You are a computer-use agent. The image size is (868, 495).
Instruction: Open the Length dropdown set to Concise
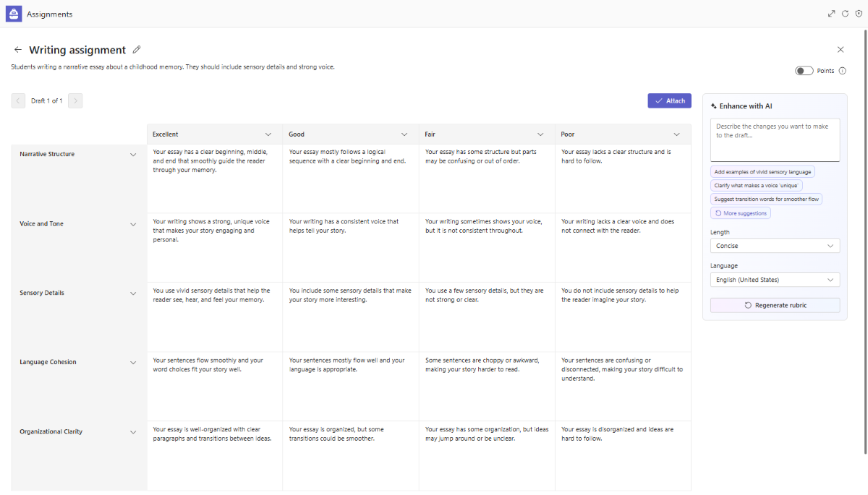[775, 246]
